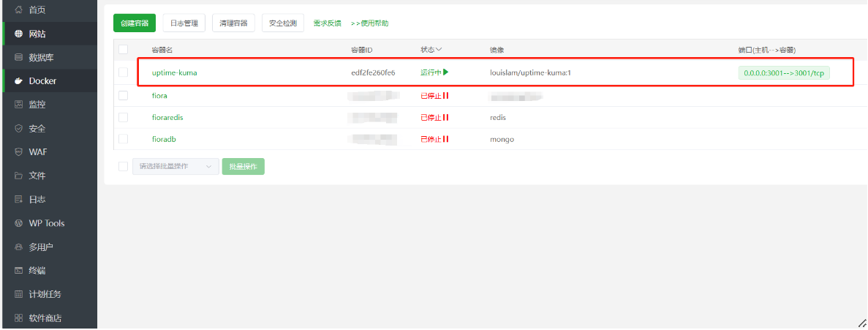Click the folder icon beside 文件

click(x=19, y=176)
